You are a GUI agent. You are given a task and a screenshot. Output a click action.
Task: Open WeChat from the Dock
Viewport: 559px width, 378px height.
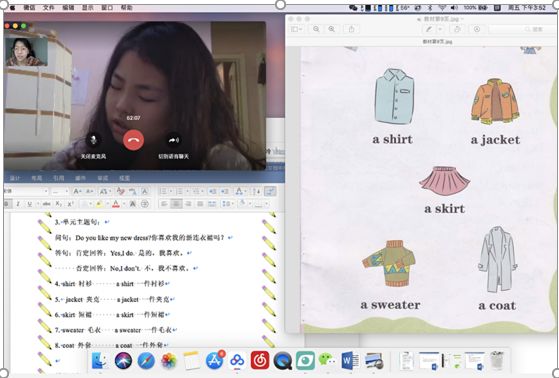[x=327, y=360]
